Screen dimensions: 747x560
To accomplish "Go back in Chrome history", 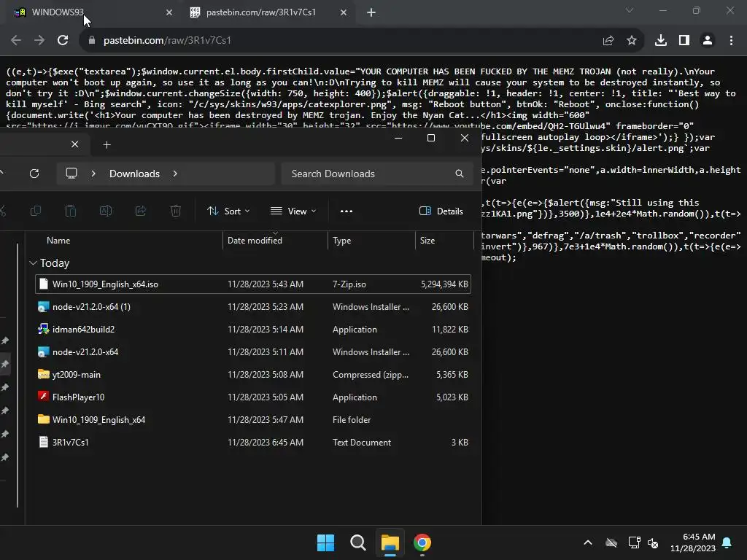I will click(16, 41).
